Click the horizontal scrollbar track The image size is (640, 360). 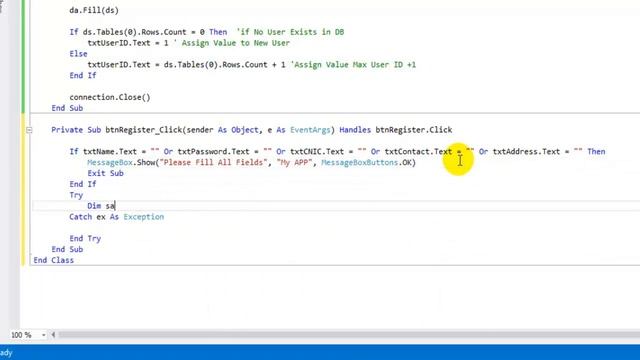point(349,335)
